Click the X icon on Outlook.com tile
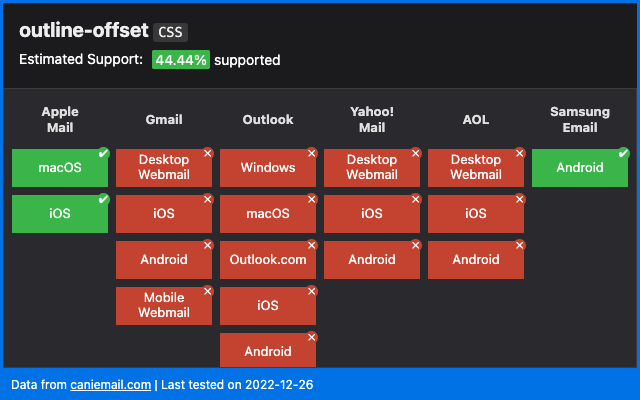 point(311,245)
